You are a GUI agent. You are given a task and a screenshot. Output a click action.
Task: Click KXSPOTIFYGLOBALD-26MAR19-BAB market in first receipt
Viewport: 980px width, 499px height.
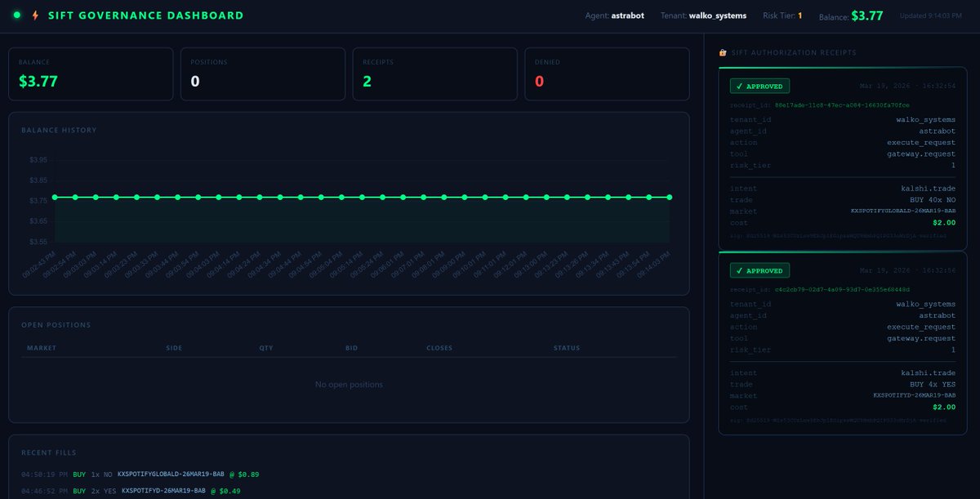click(902, 212)
